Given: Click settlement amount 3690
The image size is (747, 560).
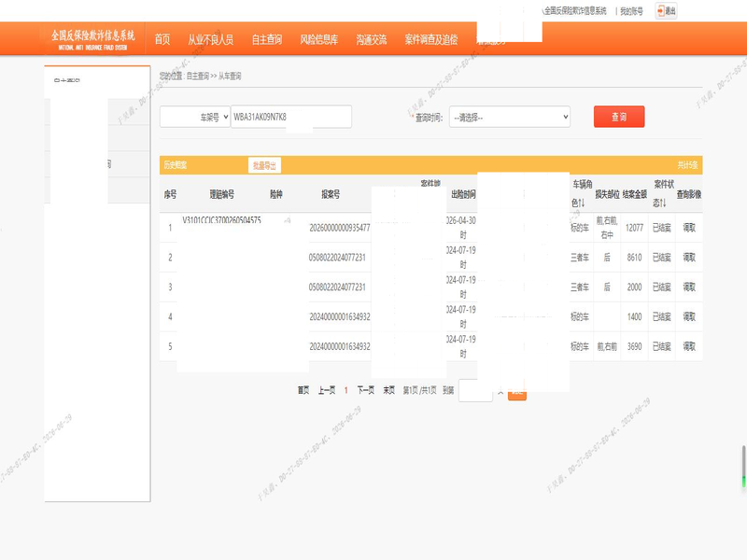Looking at the screenshot, I should (635, 346).
